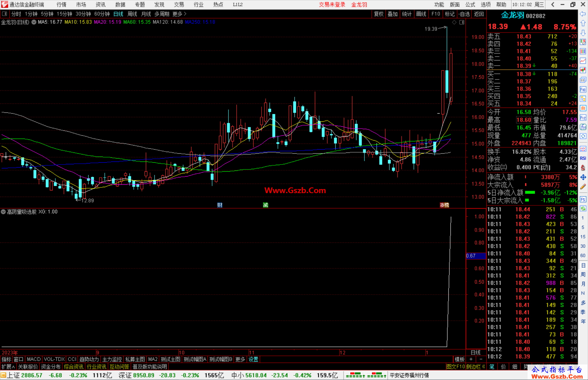Switch to the MACD indicator tab
Image resolution: width=588 pixels, height=380 pixels.
(33, 359)
